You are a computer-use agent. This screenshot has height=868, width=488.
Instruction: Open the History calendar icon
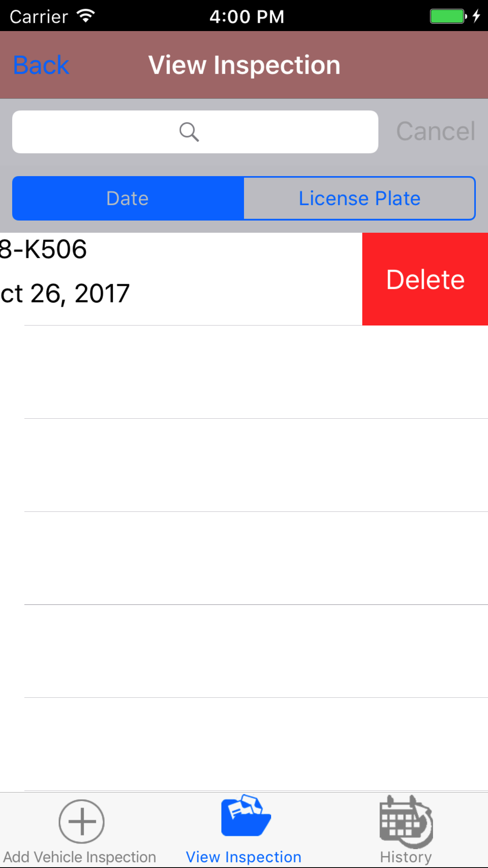[x=406, y=821]
